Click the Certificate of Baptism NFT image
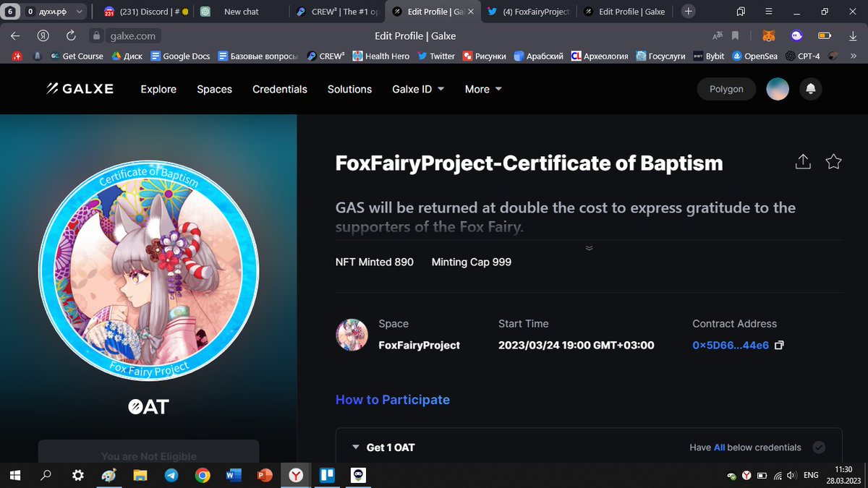Viewport: 868px width, 488px height. [149, 270]
